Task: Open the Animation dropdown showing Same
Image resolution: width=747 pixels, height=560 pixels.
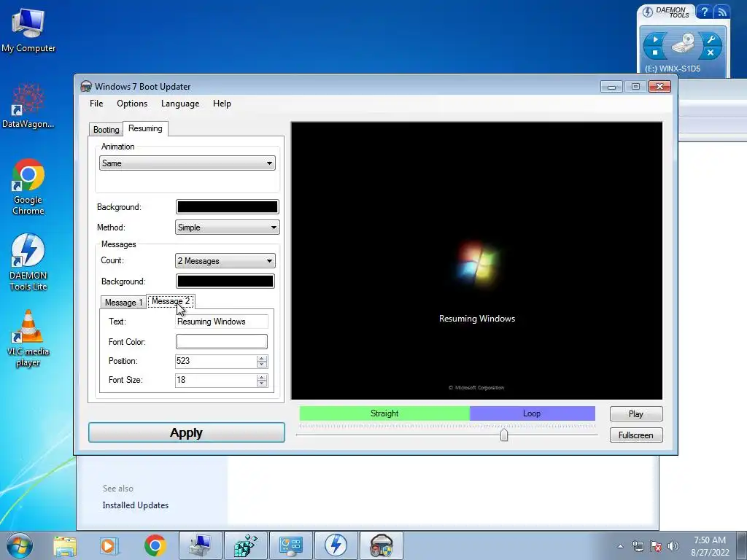Action: 187,163
